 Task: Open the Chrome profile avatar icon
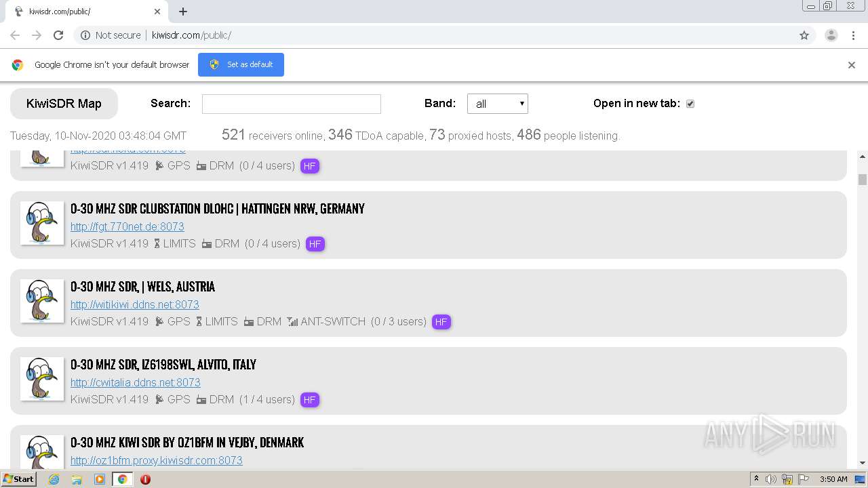(831, 35)
